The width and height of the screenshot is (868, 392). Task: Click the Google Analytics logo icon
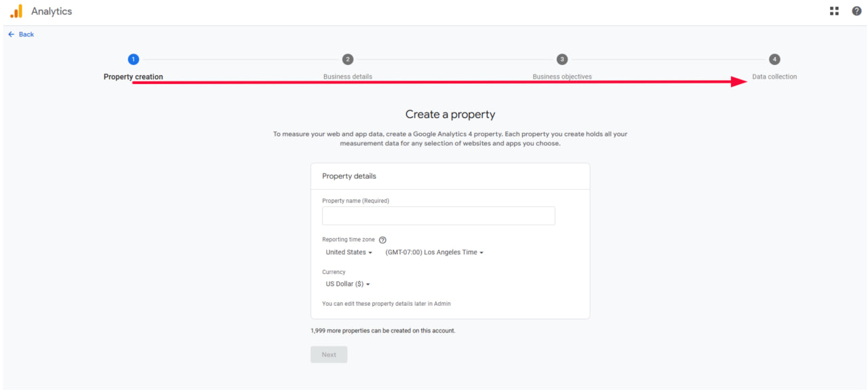click(16, 11)
